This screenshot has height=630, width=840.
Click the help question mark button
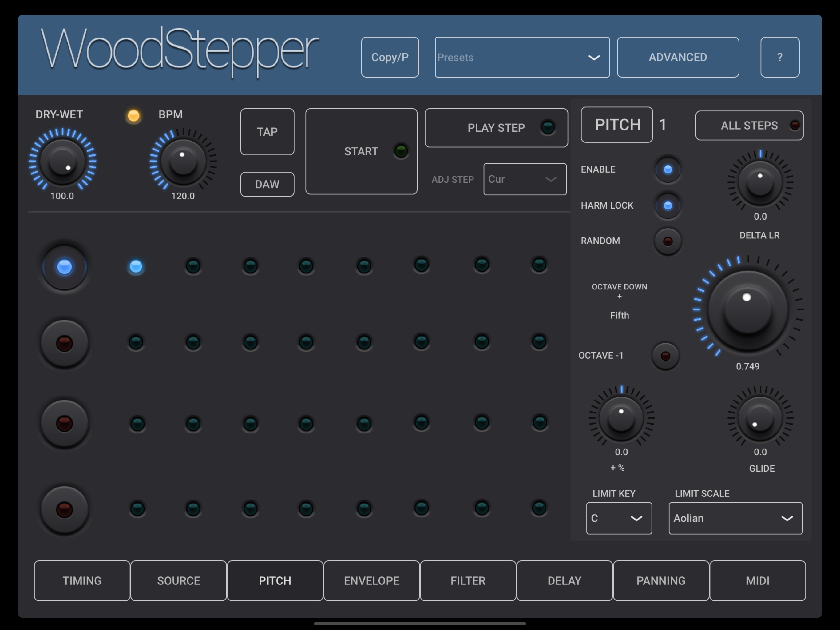click(780, 57)
